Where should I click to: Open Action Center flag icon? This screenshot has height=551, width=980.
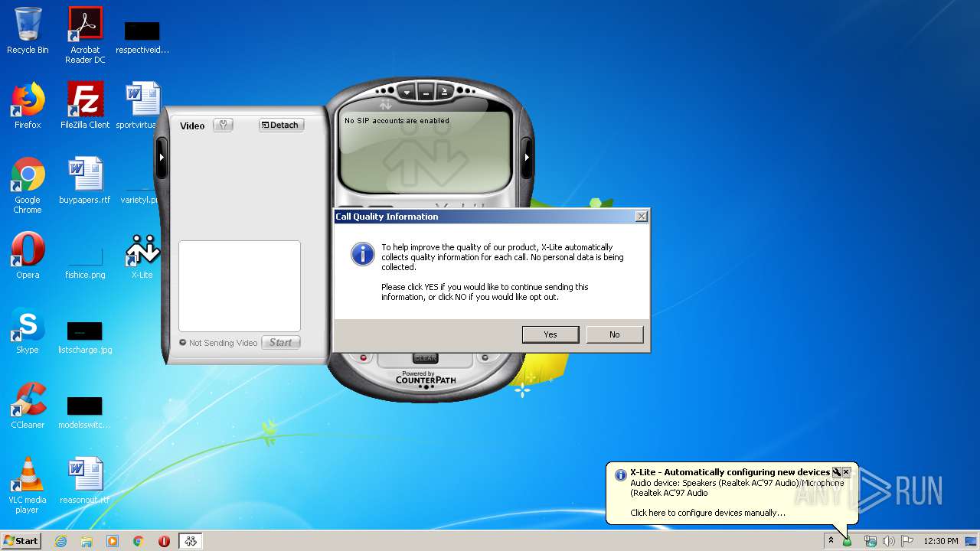click(907, 541)
